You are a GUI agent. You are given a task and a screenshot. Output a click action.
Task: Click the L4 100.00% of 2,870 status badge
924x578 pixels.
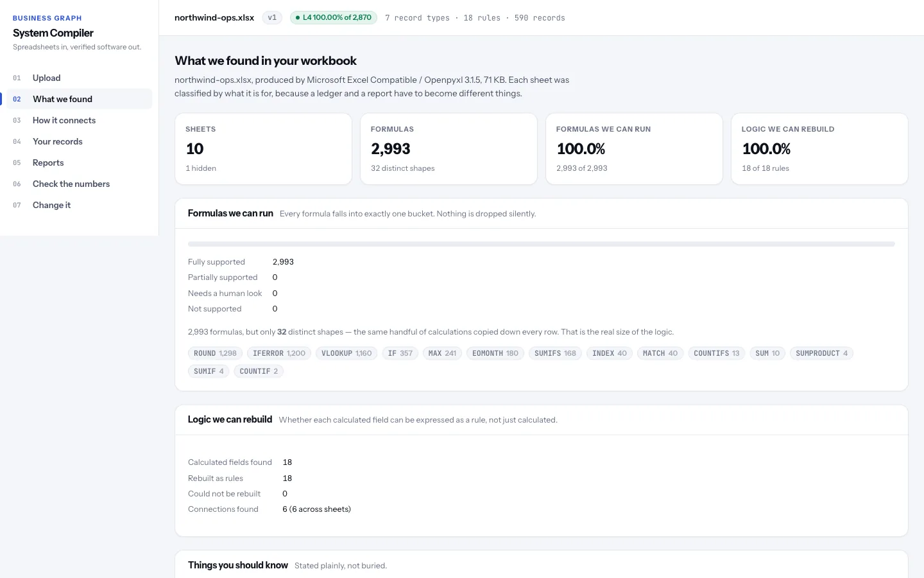click(x=334, y=17)
